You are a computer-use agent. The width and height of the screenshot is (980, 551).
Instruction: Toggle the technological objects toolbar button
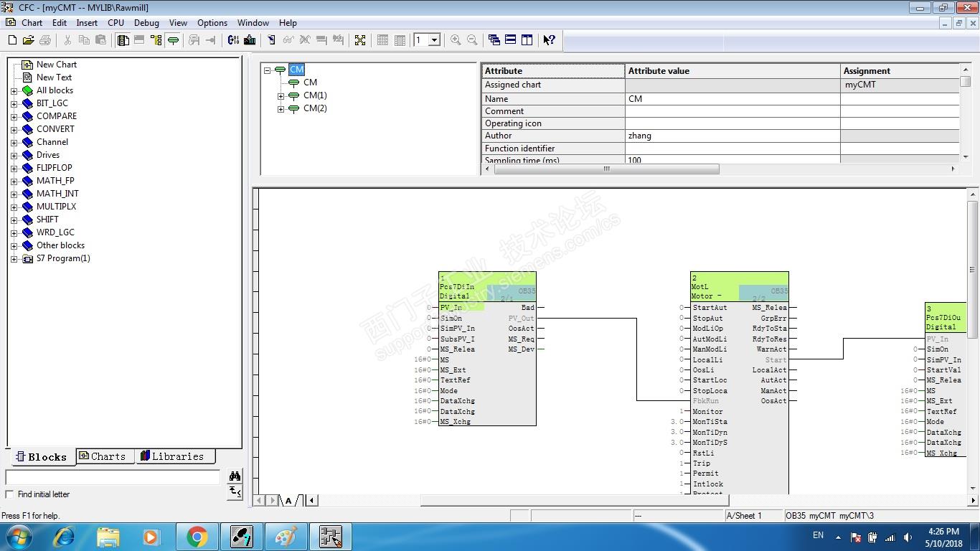[x=173, y=40]
